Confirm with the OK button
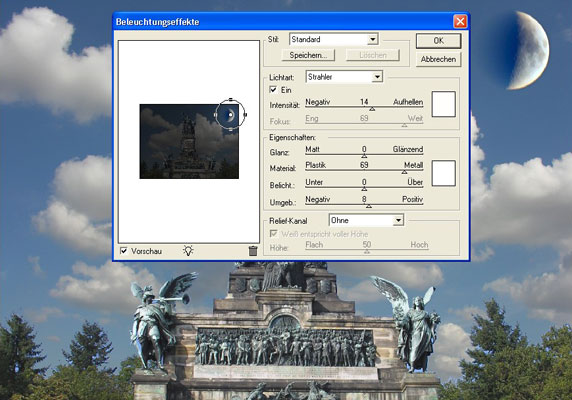This screenshot has height=400, width=572. (x=438, y=40)
